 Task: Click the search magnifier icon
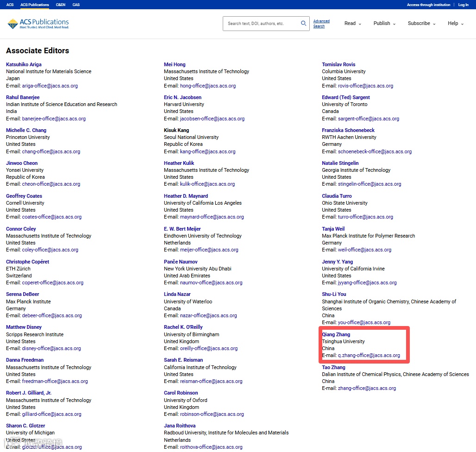click(303, 23)
